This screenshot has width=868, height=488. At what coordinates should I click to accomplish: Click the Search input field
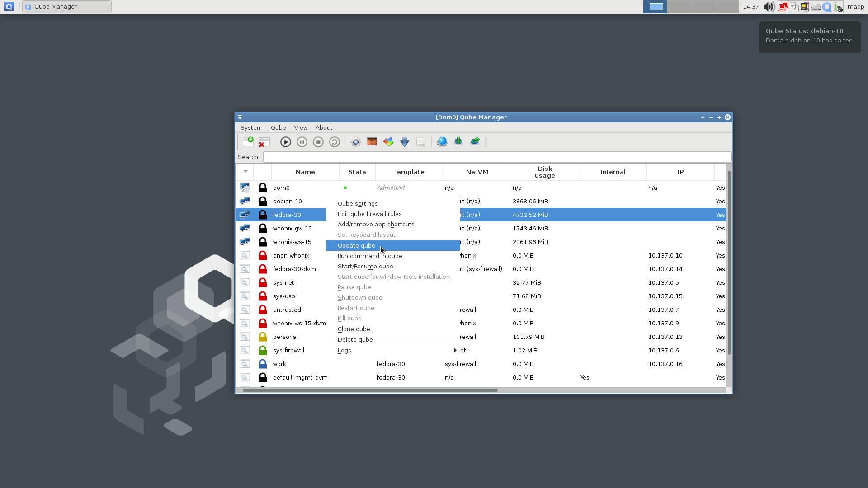pyautogui.click(x=497, y=157)
